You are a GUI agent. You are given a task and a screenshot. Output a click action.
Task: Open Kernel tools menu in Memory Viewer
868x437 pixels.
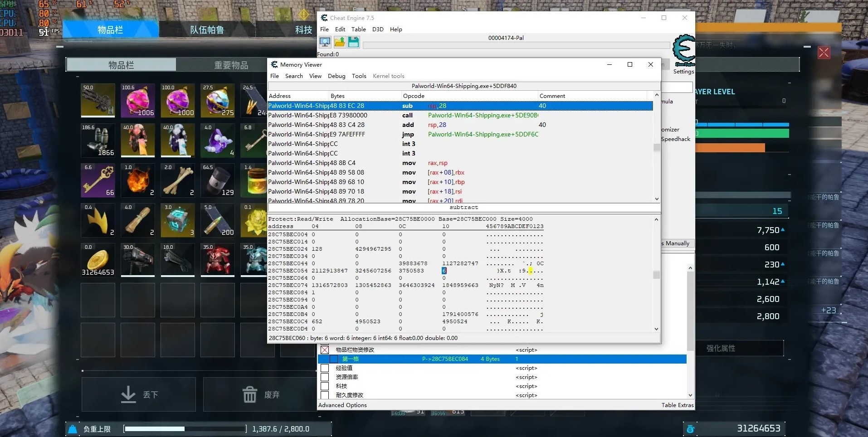(x=388, y=76)
